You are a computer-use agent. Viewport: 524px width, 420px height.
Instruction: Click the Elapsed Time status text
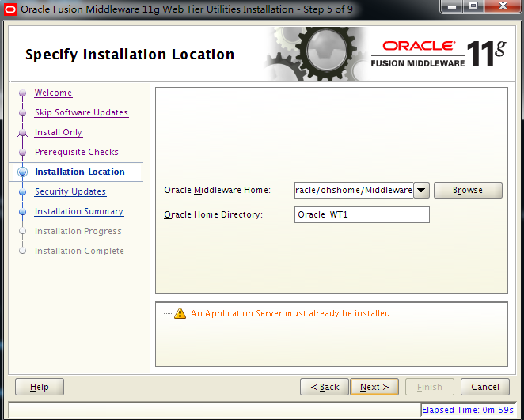(468, 410)
